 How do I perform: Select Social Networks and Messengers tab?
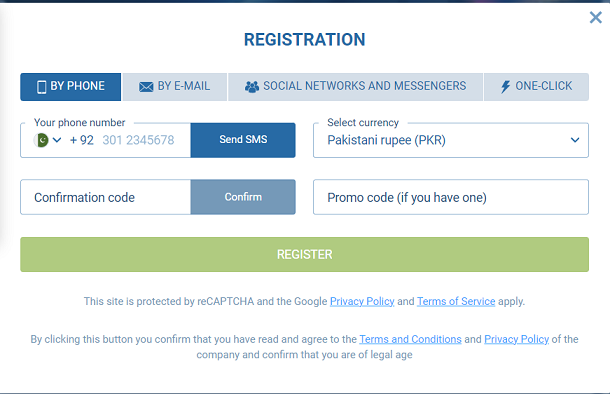(x=355, y=87)
